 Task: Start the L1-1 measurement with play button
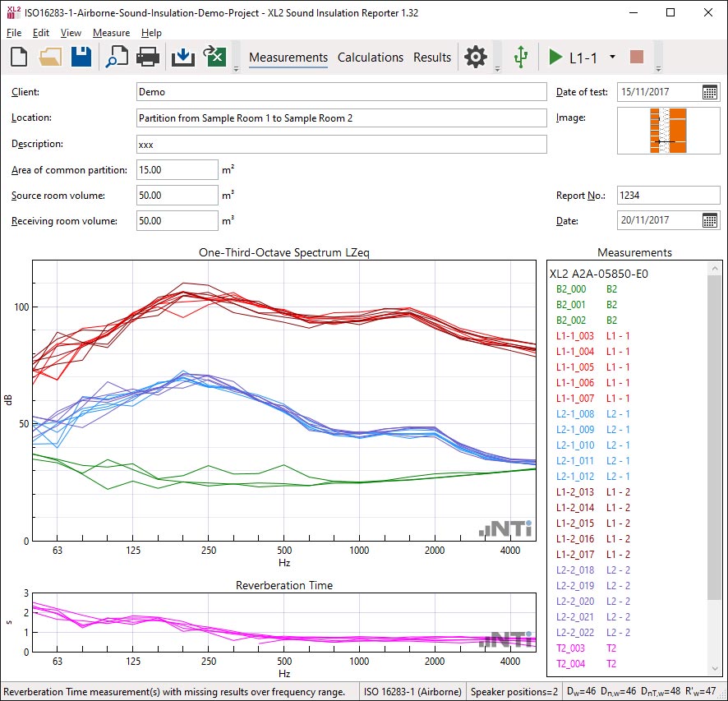pos(556,58)
